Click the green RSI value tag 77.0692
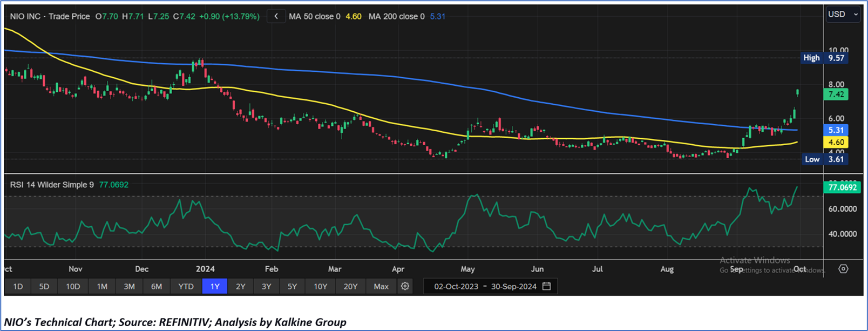Image resolution: width=868 pixels, height=331 pixels. 843,187
